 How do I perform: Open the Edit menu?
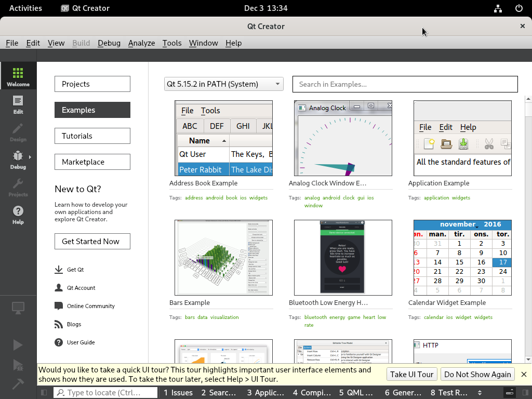(33, 43)
